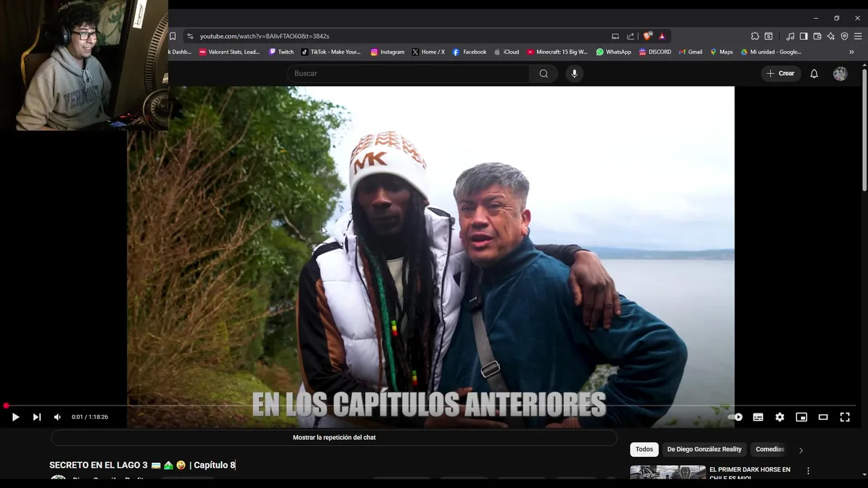Screen dimensions: 868x488
Task: Open Gmail bookmark
Action: (690, 52)
